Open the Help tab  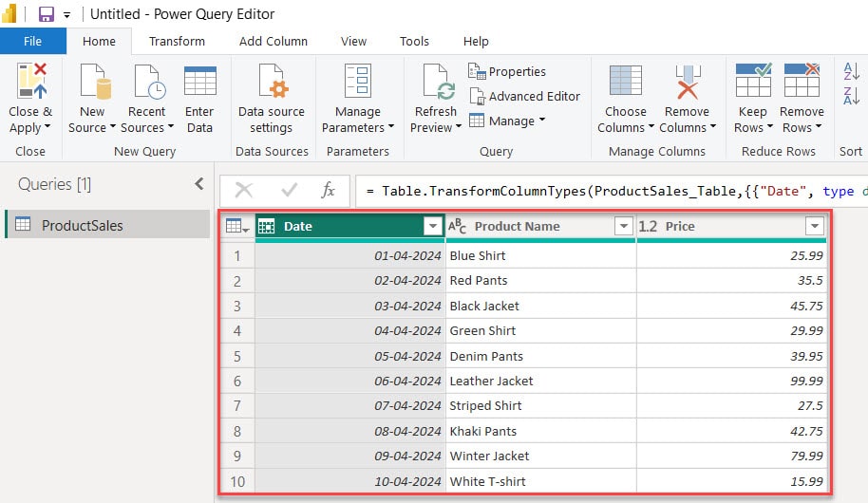point(476,41)
